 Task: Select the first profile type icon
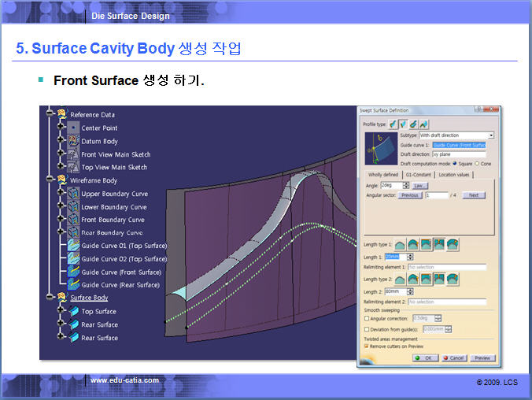click(x=392, y=124)
